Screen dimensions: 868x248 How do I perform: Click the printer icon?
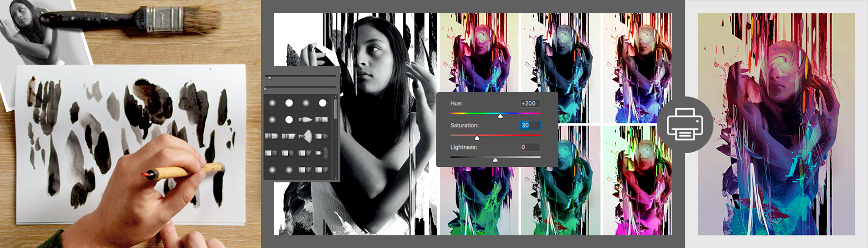click(685, 125)
